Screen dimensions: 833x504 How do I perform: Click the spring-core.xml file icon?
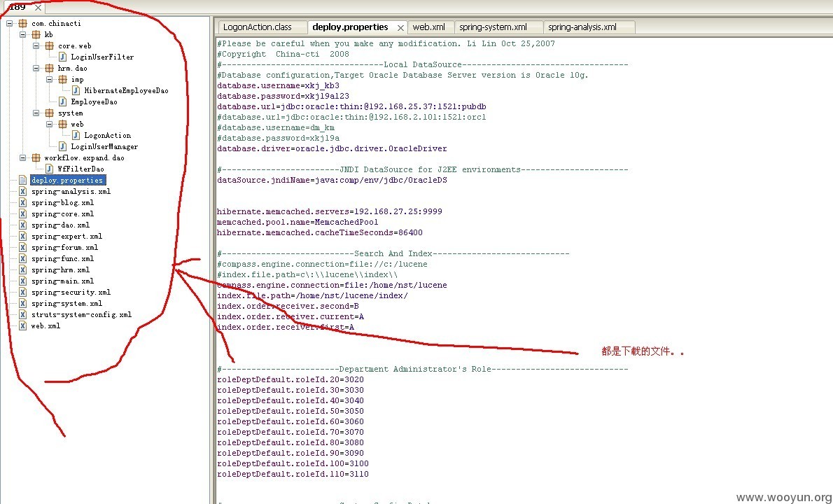(x=23, y=214)
